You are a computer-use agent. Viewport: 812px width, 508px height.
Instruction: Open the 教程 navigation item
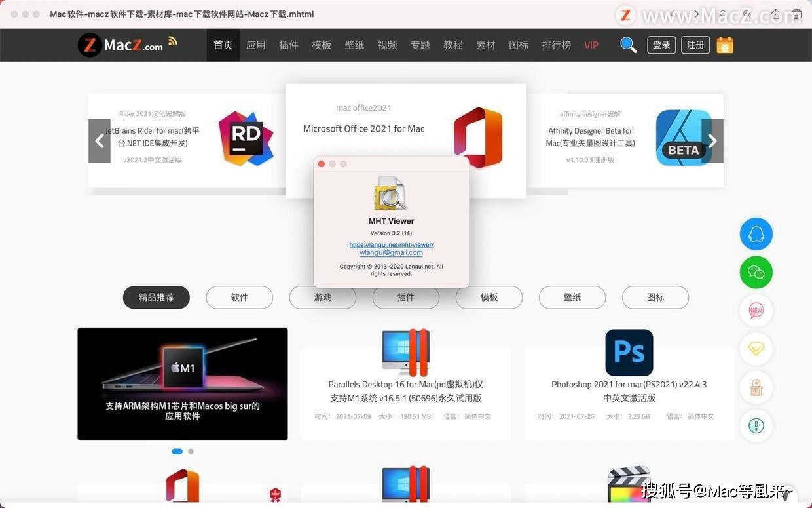pyautogui.click(x=453, y=45)
